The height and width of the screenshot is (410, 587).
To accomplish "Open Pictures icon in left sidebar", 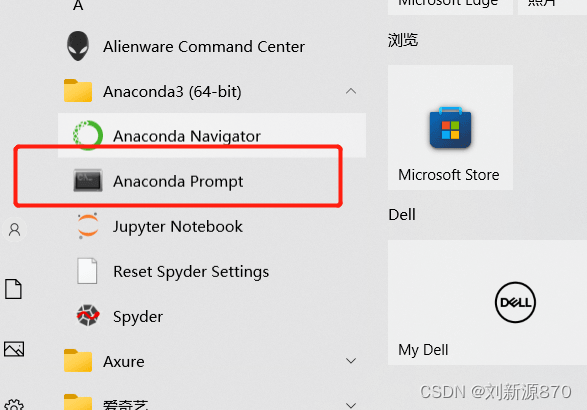I will click(14, 349).
